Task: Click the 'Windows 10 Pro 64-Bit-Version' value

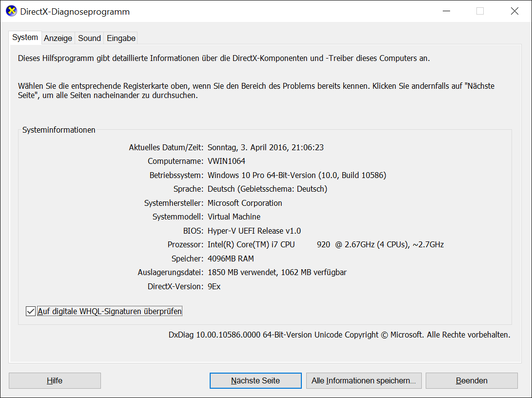Action: tap(297, 175)
